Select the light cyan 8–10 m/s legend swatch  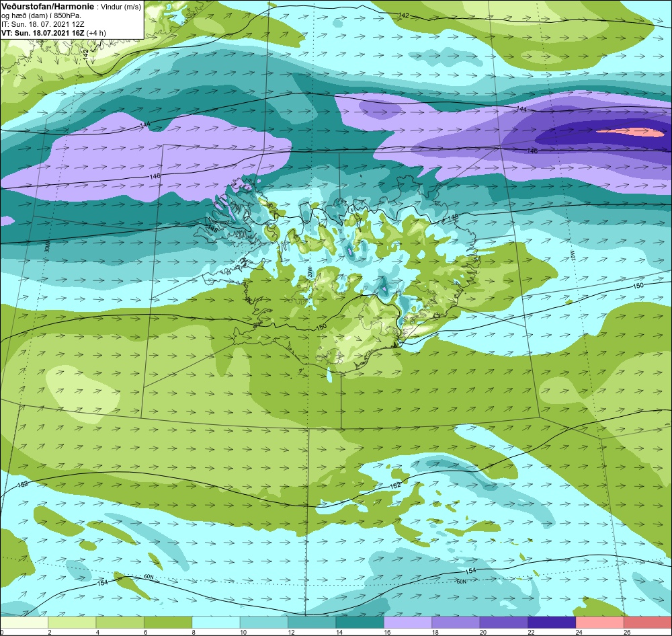point(216,623)
